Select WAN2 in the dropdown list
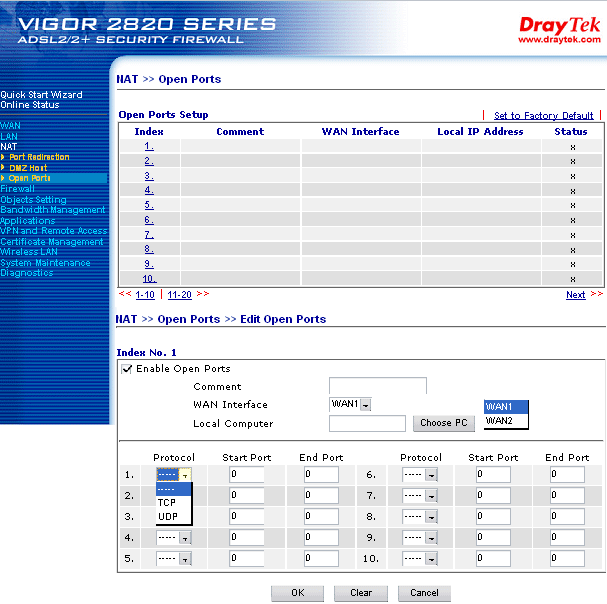This screenshot has width=607, height=604. tap(506, 420)
